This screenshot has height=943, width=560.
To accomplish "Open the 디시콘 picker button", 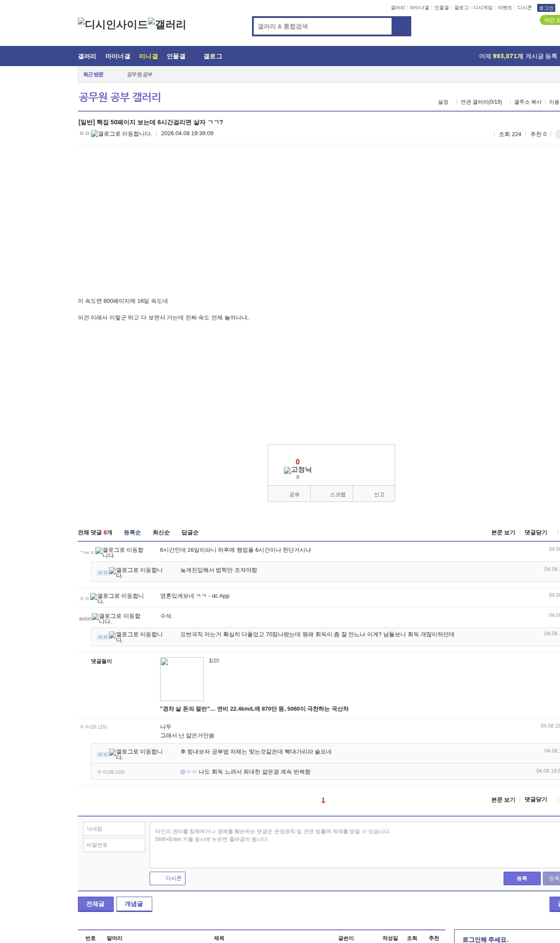I will [x=168, y=878].
